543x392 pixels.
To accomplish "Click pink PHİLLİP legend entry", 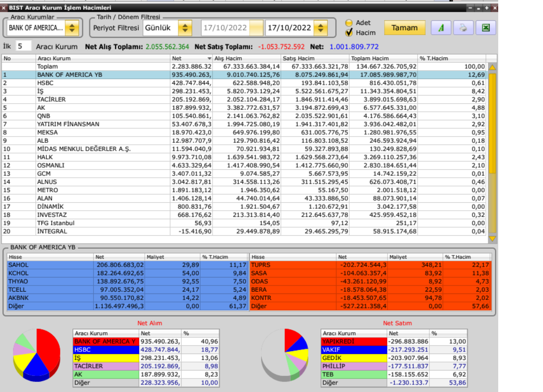I will coord(354,366).
